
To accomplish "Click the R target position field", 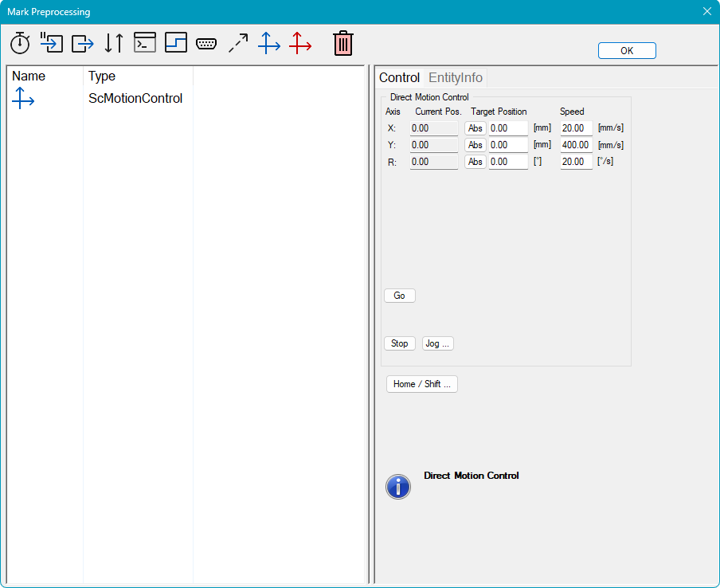I will click(x=508, y=162).
